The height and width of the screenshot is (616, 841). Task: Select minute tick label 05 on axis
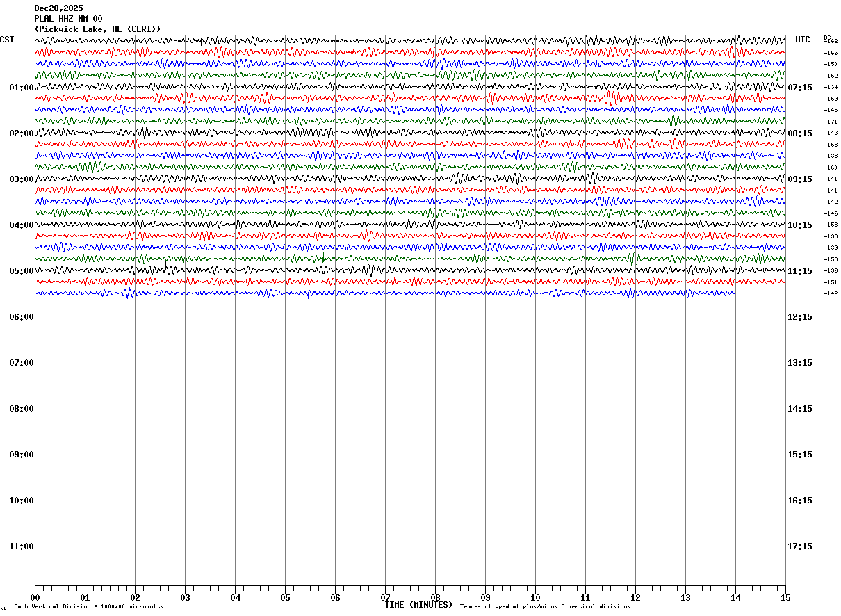pyautogui.click(x=286, y=598)
